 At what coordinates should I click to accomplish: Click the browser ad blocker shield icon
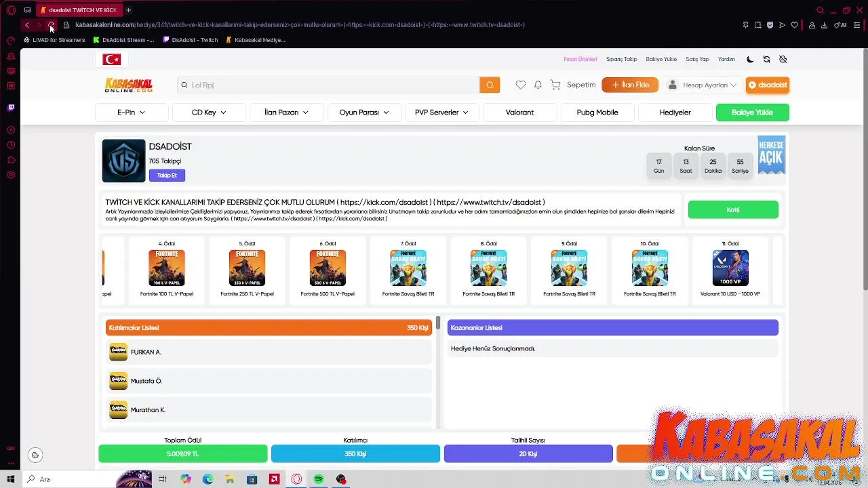[x=770, y=25]
